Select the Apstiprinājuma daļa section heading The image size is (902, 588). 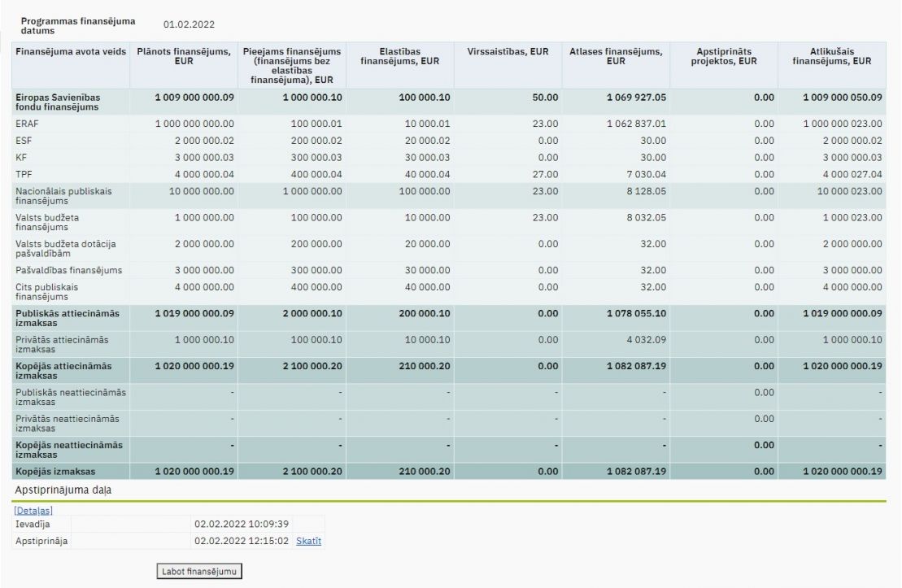point(63,491)
